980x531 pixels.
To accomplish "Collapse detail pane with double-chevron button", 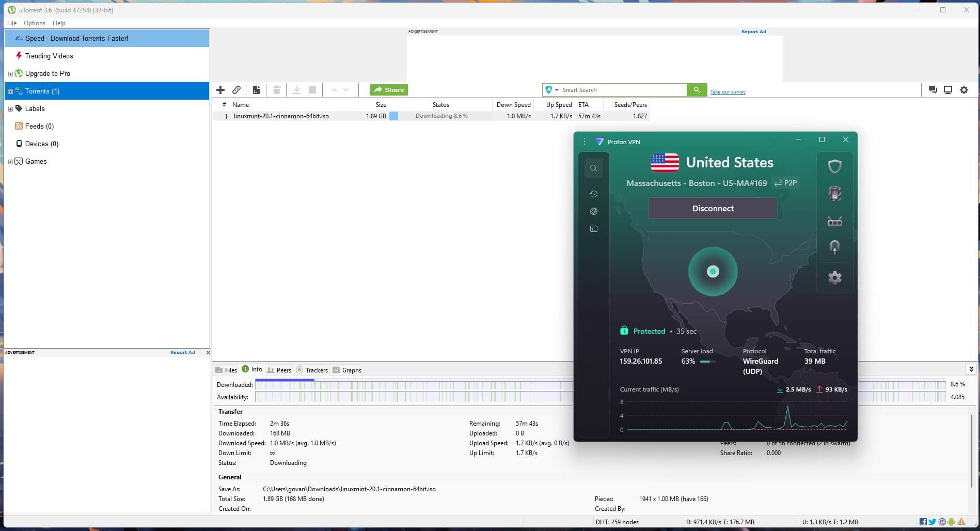I will 971,369.
